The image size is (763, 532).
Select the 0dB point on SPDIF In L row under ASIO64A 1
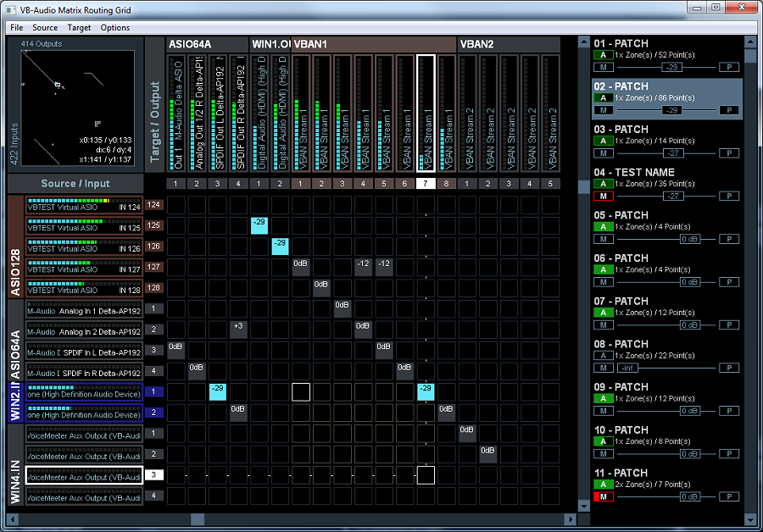pos(175,350)
